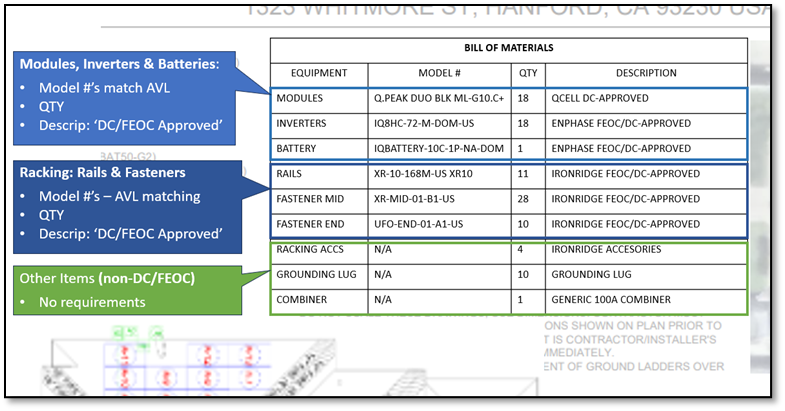Click ENPHASE FEOC/DC-APPROVED in BATTERY row
This screenshot has height=411, width=785.
[x=621, y=149]
